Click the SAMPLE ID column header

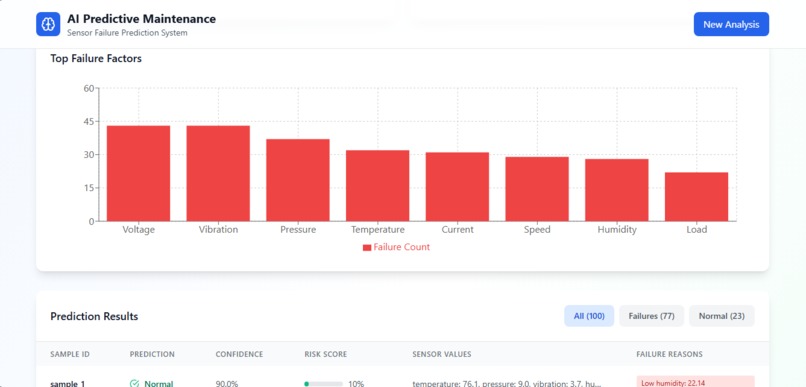pyautogui.click(x=69, y=354)
